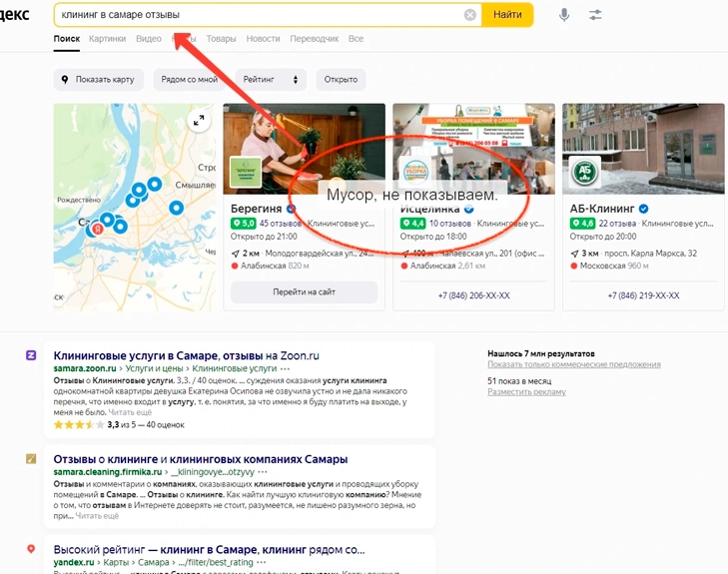Open the samara.cleaning.firmika.ru domain link

107,472
